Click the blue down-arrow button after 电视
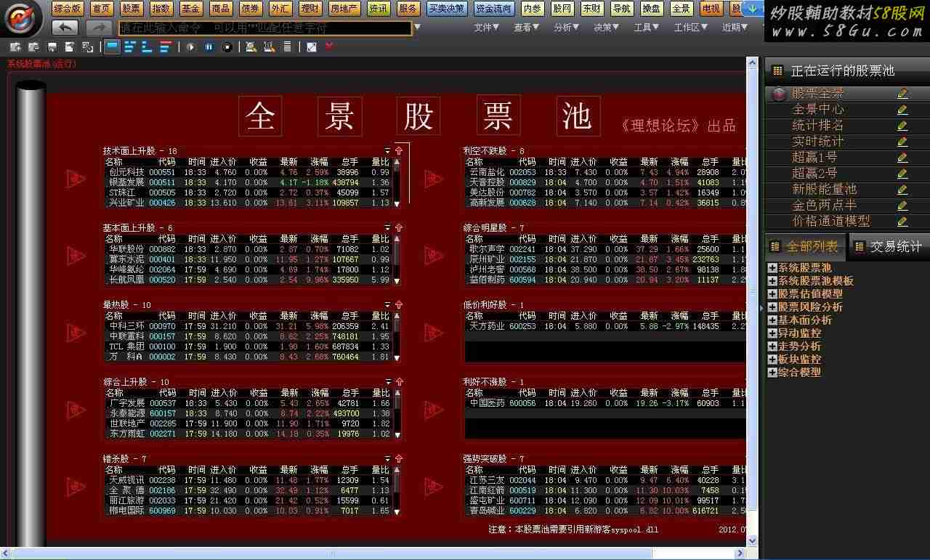The image size is (930, 560). (753, 9)
